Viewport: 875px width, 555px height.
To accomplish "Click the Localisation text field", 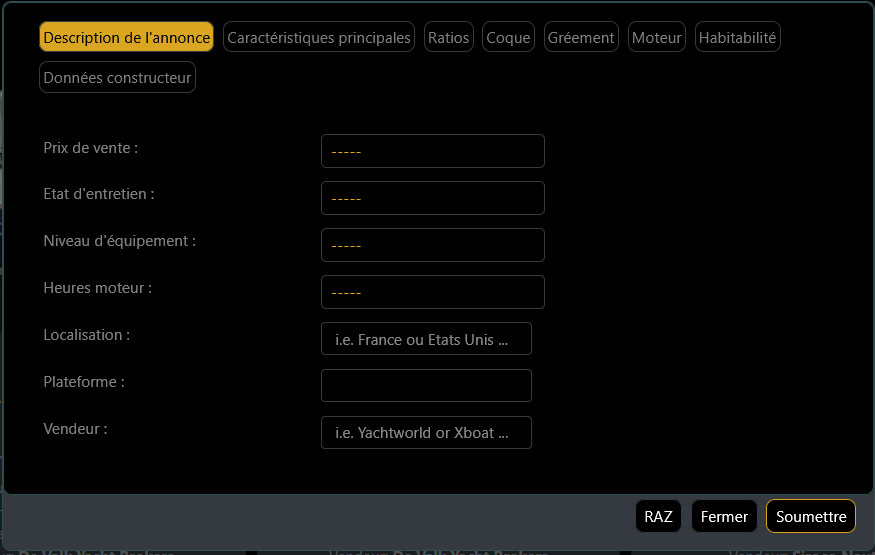I will [x=426, y=339].
